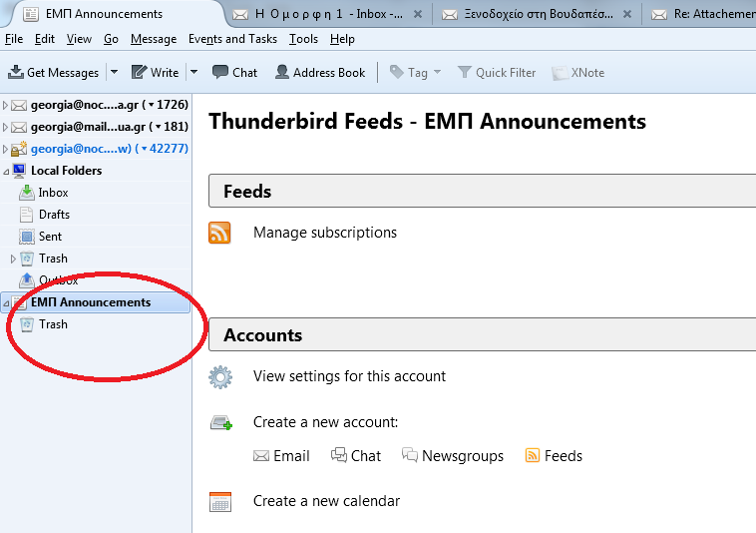Collapse the Local Folders tree
This screenshot has height=533, width=756.
[x=6, y=172]
